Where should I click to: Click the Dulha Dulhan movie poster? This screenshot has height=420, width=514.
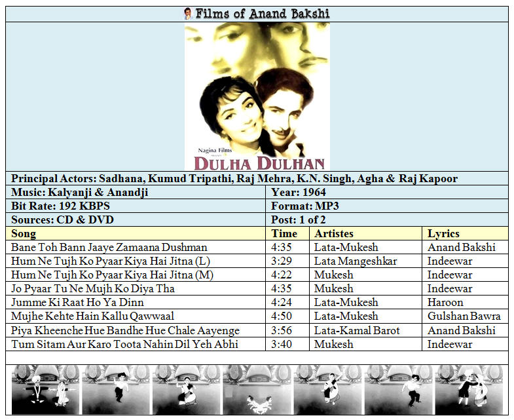[257, 96]
